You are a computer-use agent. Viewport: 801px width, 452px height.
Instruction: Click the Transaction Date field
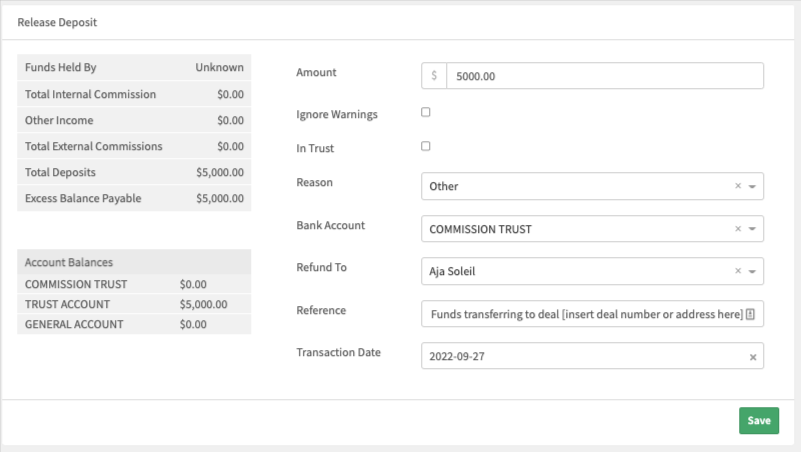[592, 356]
